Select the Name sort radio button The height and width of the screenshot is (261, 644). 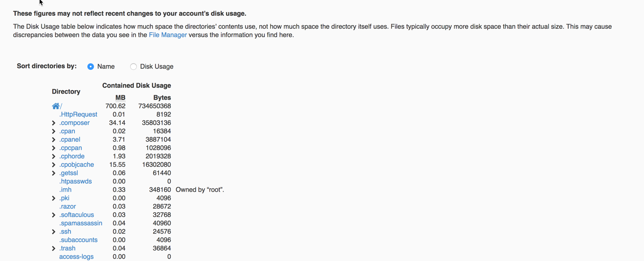pyautogui.click(x=91, y=67)
